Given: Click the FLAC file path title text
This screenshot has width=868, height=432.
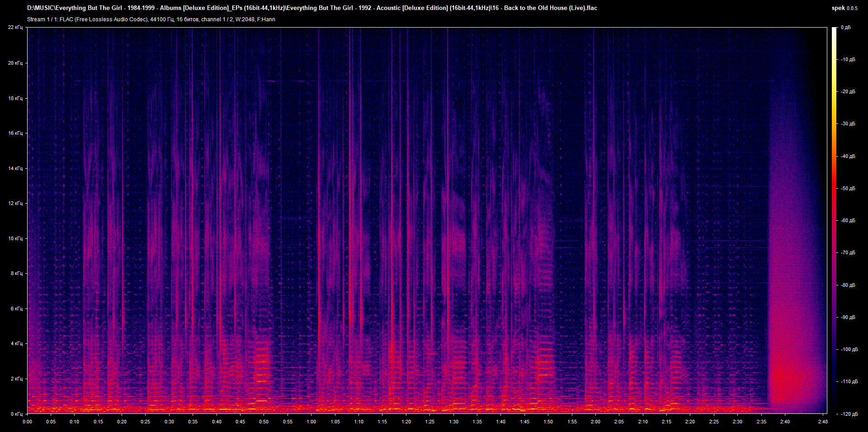Looking at the screenshot, I should click(312, 8).
